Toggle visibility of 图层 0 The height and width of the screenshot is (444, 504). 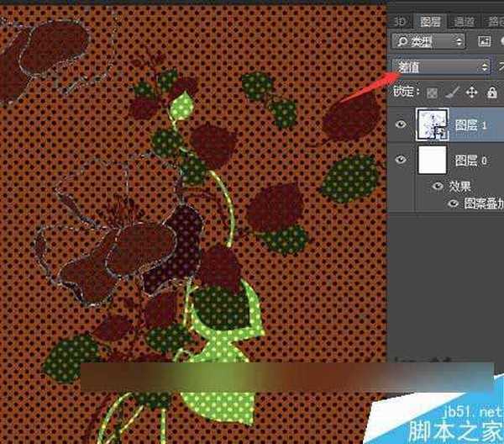[401, 160]
